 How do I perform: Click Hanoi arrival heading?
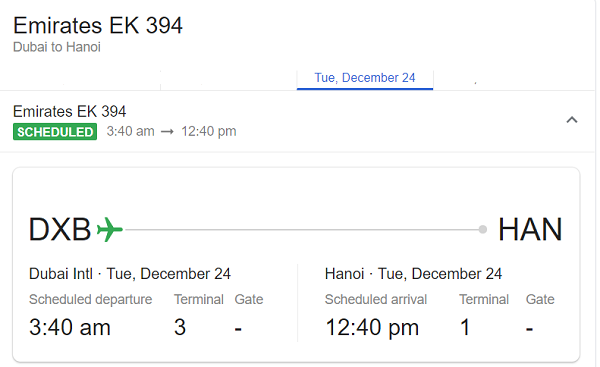pos(413,274)
